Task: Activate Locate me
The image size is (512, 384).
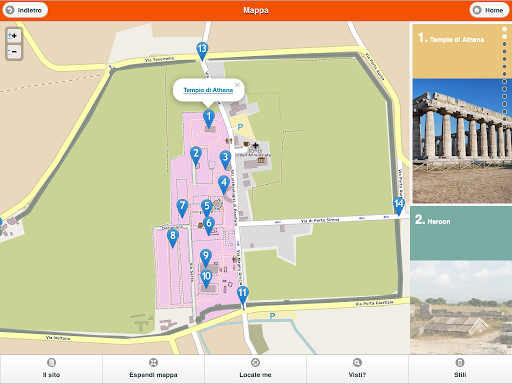Action: (255, 369)
